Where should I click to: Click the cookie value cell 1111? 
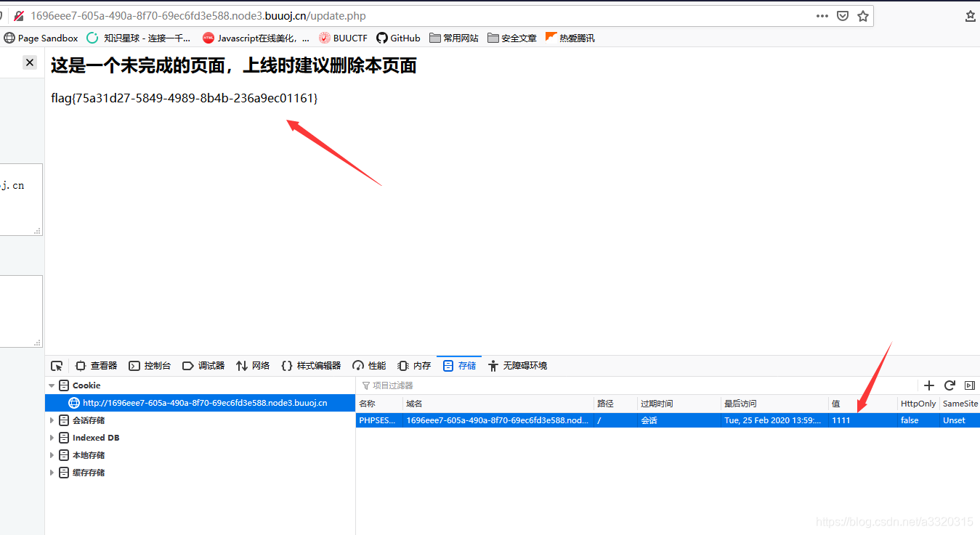tap(862, 420)
